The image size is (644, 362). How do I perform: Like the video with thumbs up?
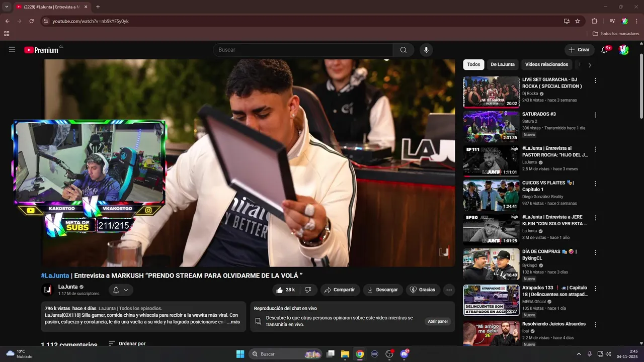point(285,290)
